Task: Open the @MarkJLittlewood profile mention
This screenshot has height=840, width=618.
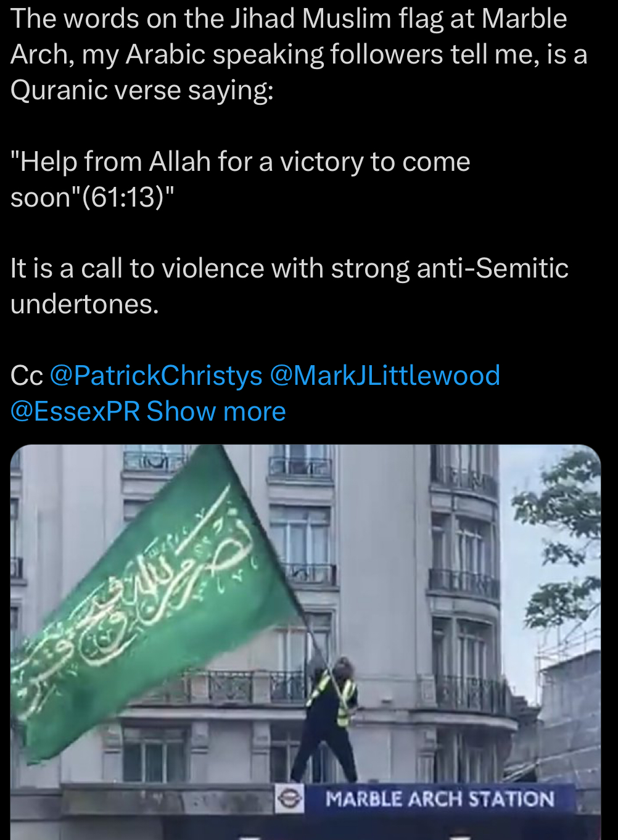Action: (x=385, y=376)
